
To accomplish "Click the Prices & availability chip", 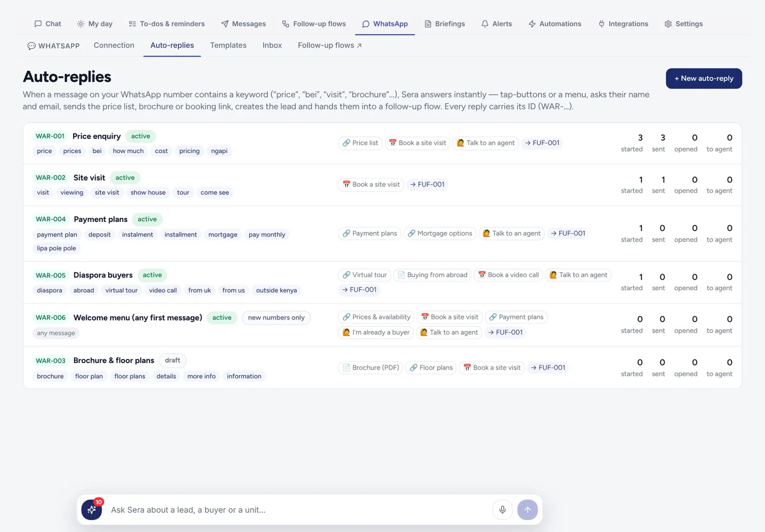I will pos(376,317).
